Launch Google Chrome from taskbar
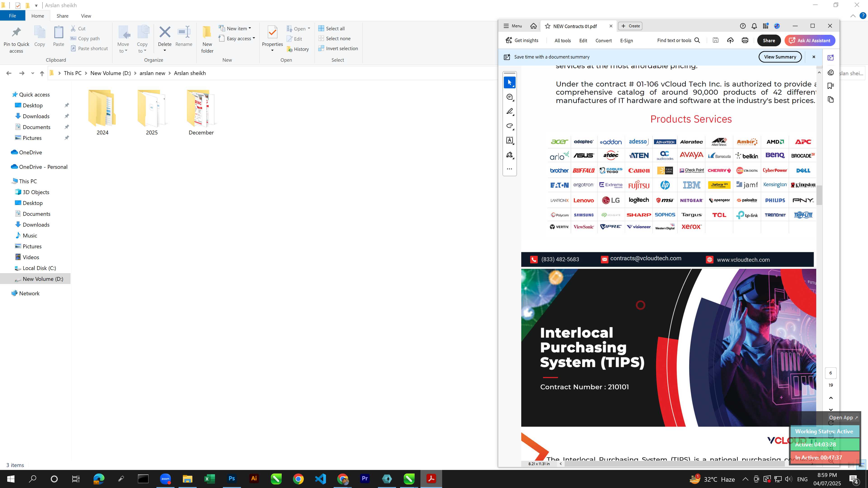The image size is (868, 488). click(x=298, y=479)
